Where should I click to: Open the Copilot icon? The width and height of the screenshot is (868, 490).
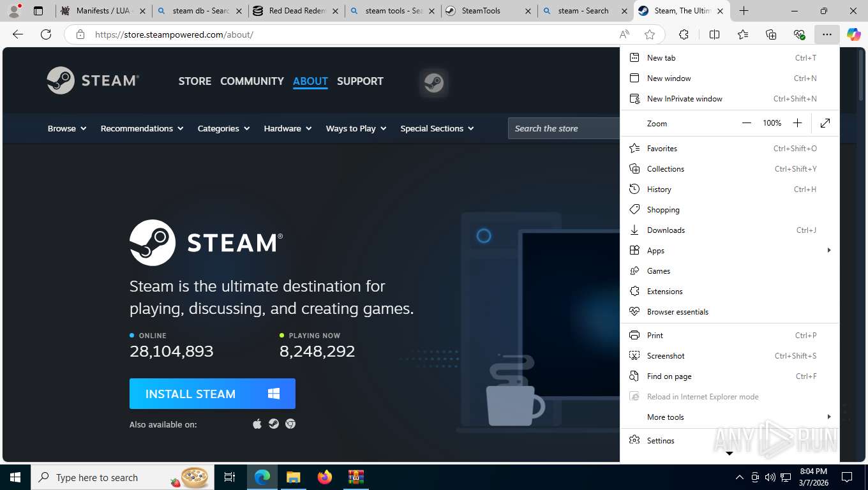pyautogui.click(x=854, y=34)
